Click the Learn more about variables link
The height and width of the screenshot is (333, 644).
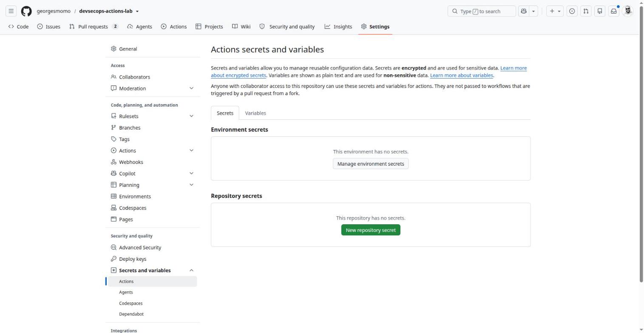(462, 75)
